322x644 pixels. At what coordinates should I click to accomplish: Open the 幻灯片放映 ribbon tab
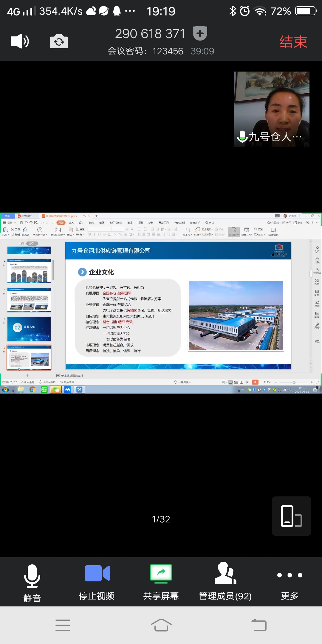click(116, 223)
